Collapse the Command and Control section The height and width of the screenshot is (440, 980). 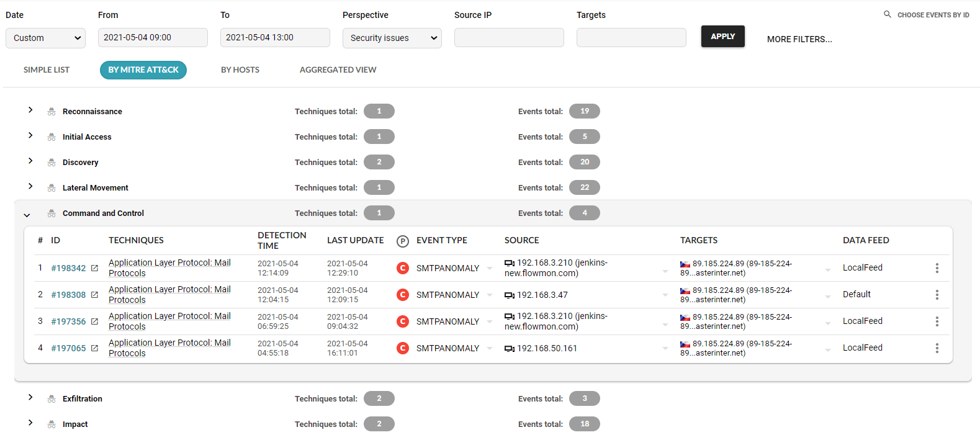[x=27, y=215]
